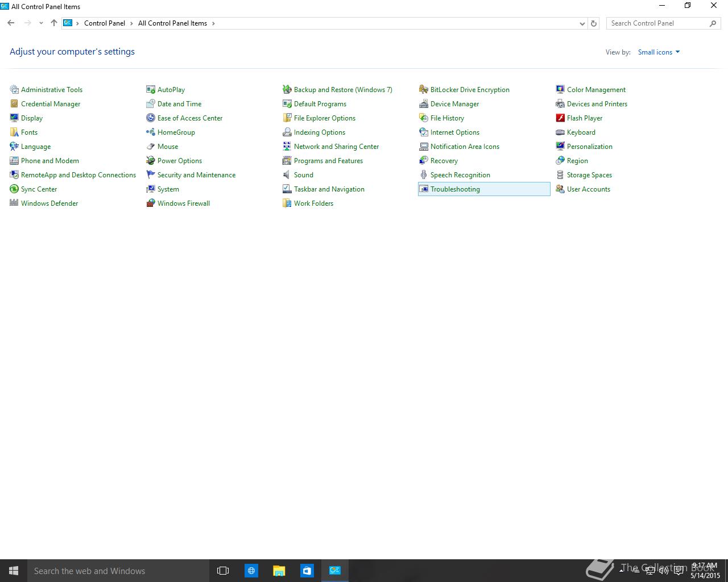This screenshot has width=728, height=582.
Task: Click the Windows Defender wall icon
Action: pos(14,203)
